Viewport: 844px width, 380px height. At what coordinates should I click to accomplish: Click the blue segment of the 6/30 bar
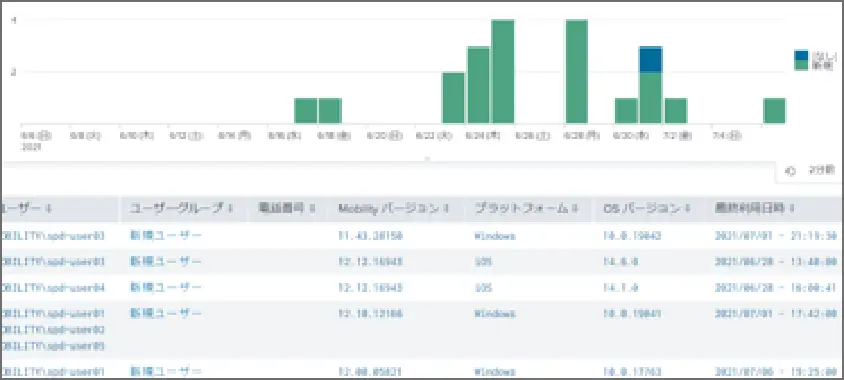[650, 59]
